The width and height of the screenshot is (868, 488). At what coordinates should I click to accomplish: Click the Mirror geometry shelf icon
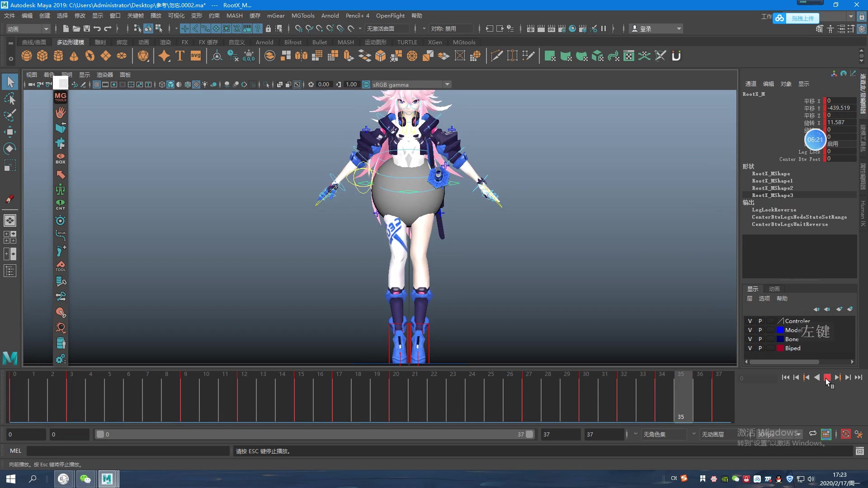pyautogui.click(x=301, y=56)
